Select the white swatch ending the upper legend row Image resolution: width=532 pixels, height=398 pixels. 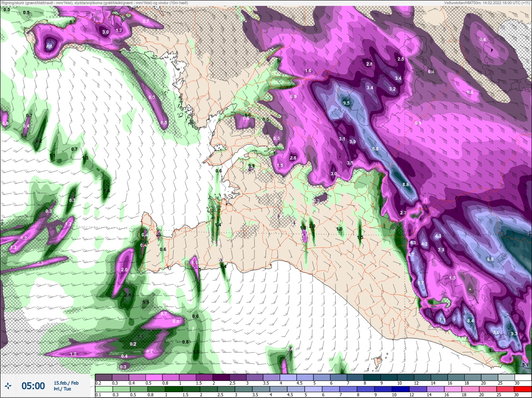coord(522,378)
